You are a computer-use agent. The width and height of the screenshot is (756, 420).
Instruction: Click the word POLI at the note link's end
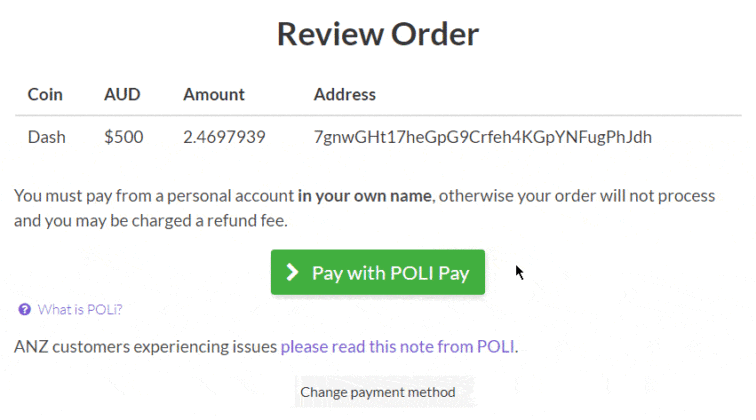coord(496,347)
